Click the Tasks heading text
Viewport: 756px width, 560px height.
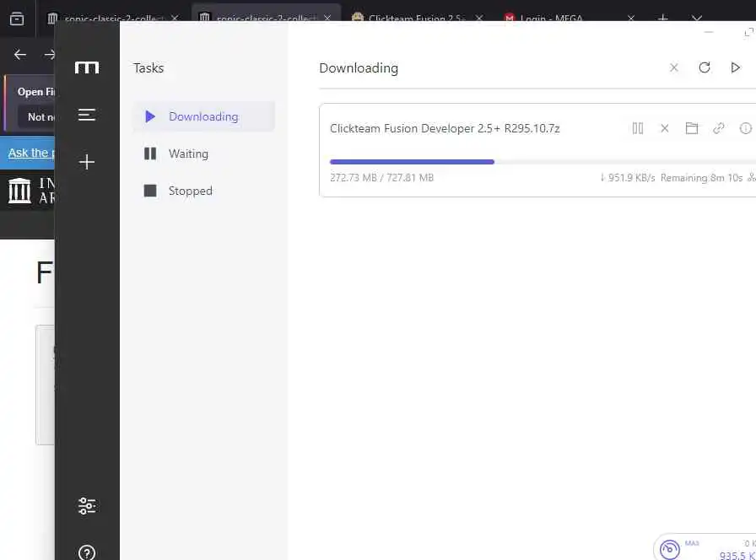(x=148, y=68)
